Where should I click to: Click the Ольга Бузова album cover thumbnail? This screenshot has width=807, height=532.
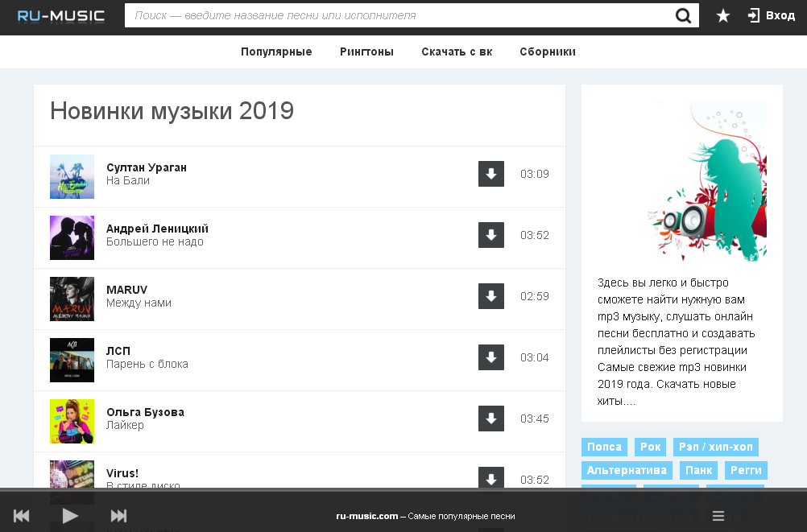coord(72,421)
